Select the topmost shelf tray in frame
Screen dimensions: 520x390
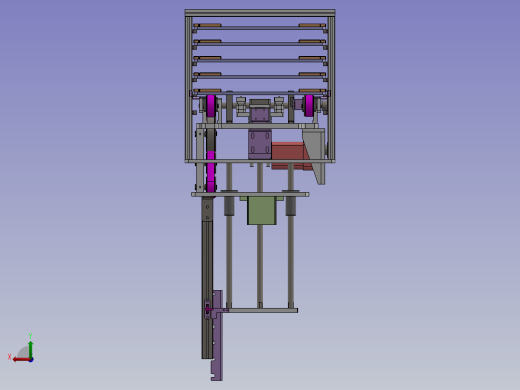pyautogui.click(x=260, y=27)
